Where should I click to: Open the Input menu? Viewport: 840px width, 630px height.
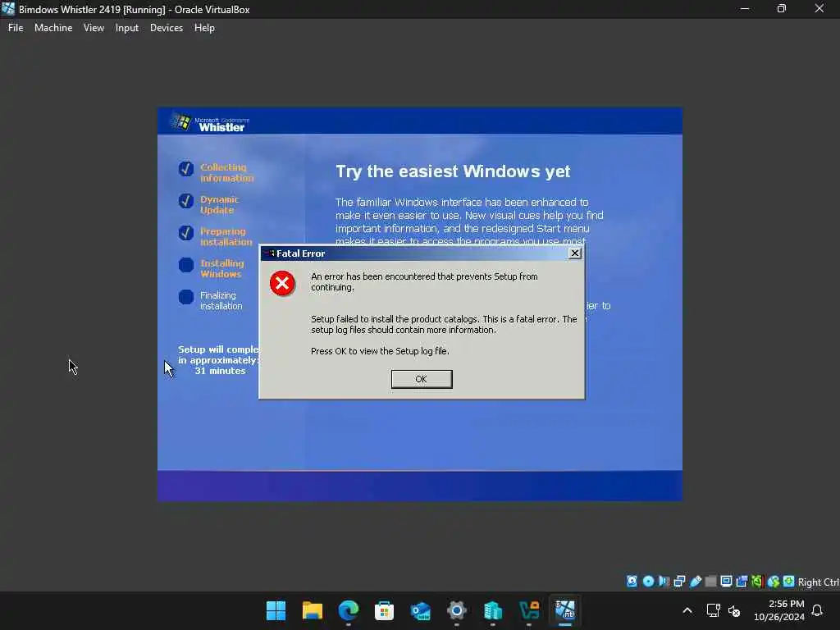[127, 28]
